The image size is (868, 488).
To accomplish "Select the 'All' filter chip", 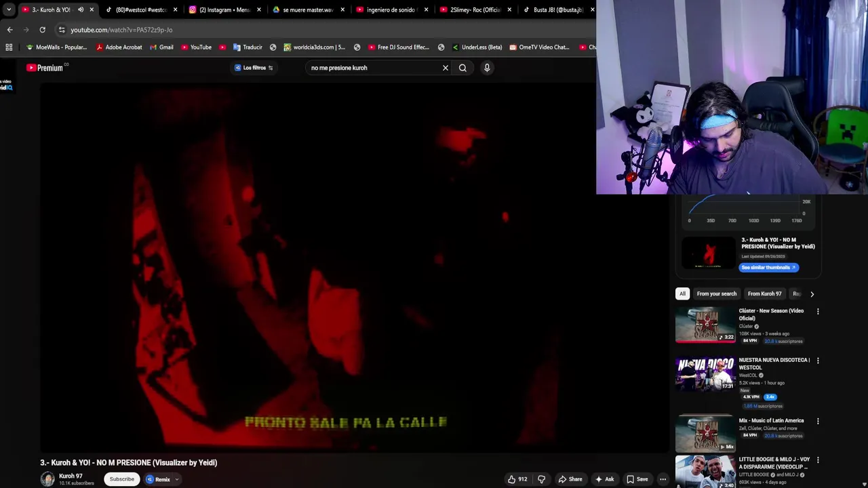I will [x=682, y=293].
